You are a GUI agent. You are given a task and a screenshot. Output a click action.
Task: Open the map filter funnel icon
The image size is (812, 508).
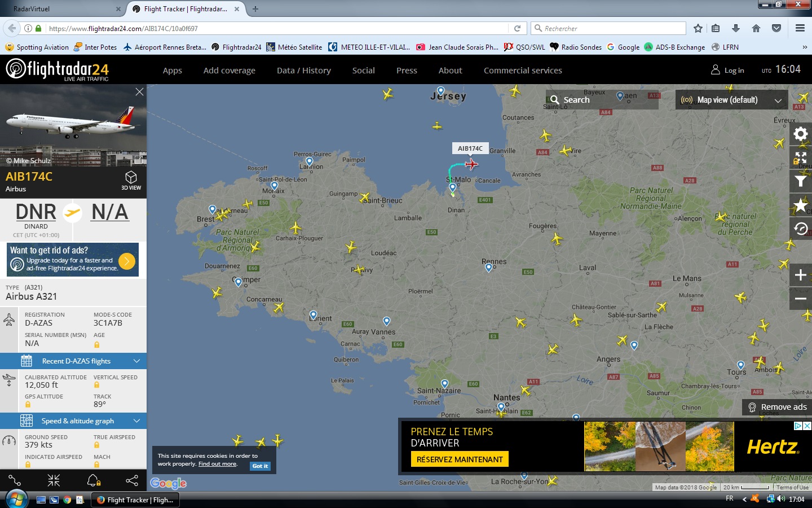pyautogui.click(x=800, y=181)
